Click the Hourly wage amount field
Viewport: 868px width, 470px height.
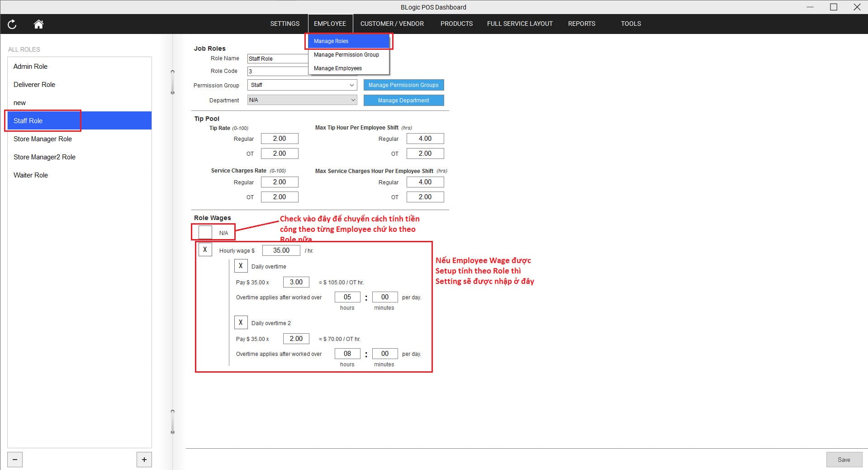(x=281, y=250)
